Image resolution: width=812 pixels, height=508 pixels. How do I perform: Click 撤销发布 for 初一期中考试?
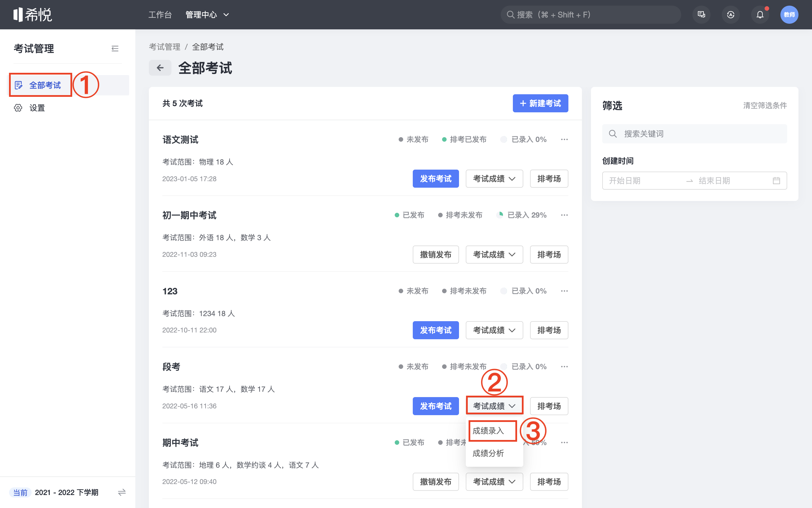click(436, 254)
